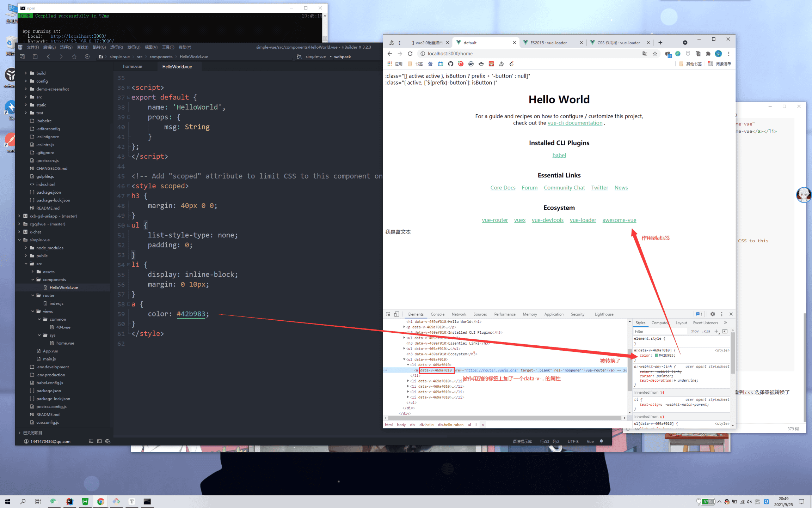Expand the build folder

pyautogui.click(x=26, y=73)
